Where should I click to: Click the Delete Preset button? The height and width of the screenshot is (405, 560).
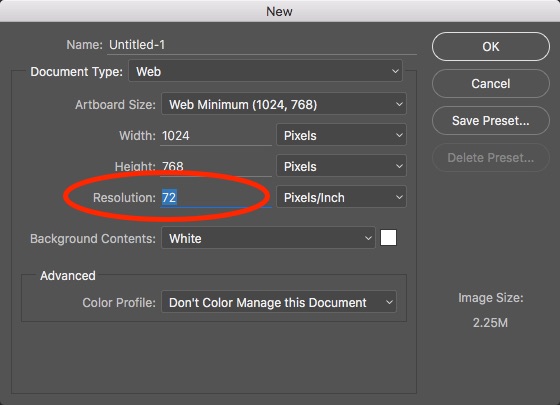[x=490, y=158]
